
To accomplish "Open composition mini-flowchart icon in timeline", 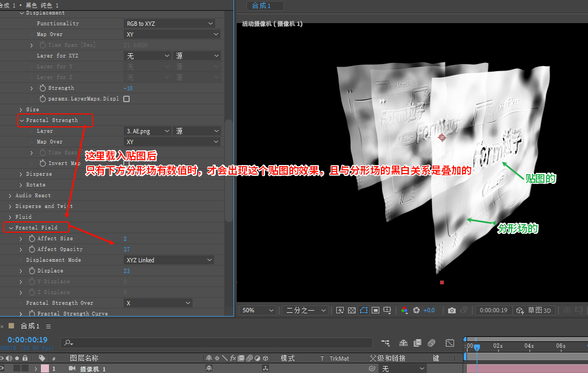I will tap(385, 343).
